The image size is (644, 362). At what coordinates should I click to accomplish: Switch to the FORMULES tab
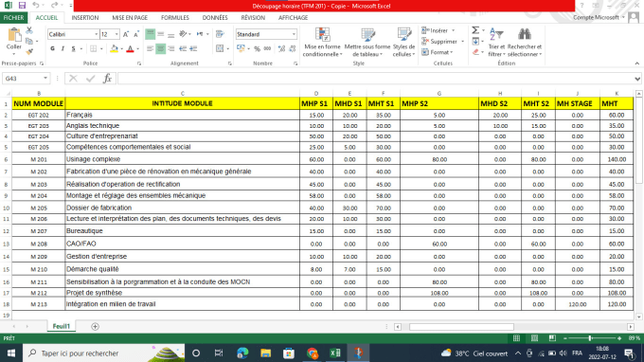175,18
